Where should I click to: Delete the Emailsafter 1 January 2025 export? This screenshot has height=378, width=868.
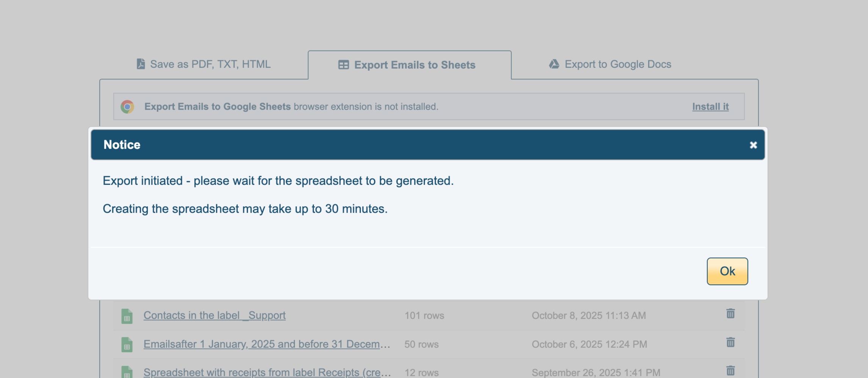coord(730,342)
